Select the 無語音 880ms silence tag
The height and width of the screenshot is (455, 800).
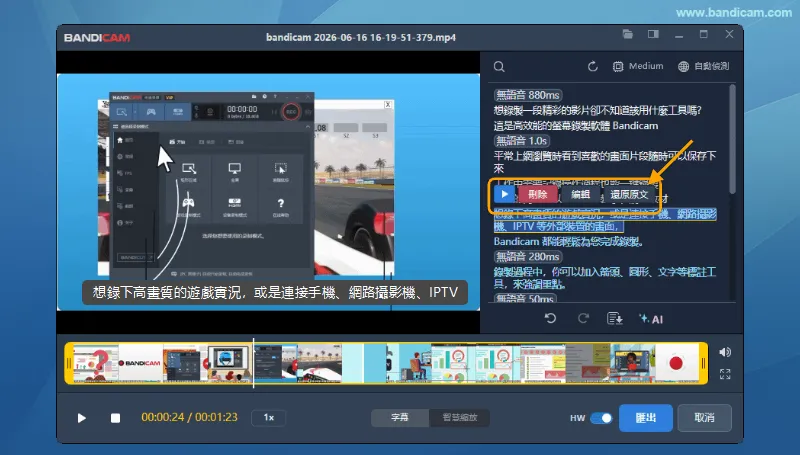coord(528,95)
